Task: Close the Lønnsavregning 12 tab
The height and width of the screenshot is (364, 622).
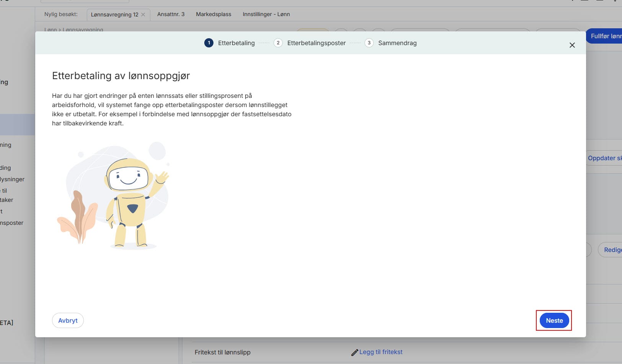Action: point(143,15)
